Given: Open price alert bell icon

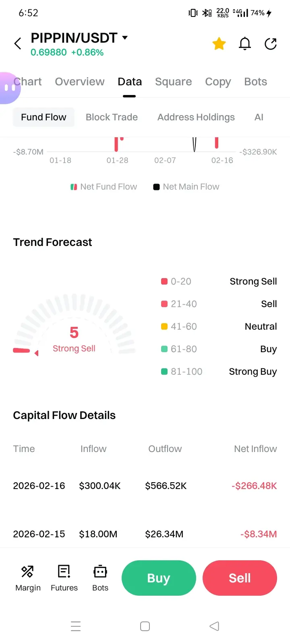Looking at the screenshot, I should pos(245,43).
